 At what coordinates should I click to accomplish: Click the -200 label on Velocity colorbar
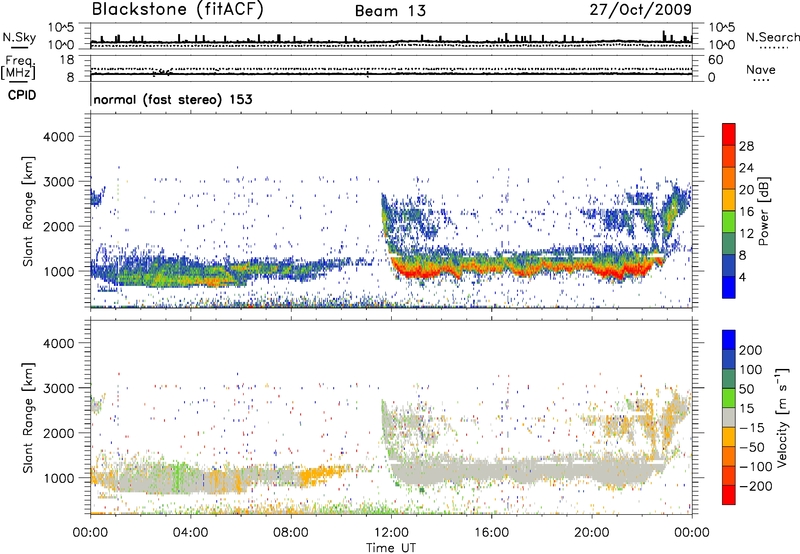(x=755, y=487)
